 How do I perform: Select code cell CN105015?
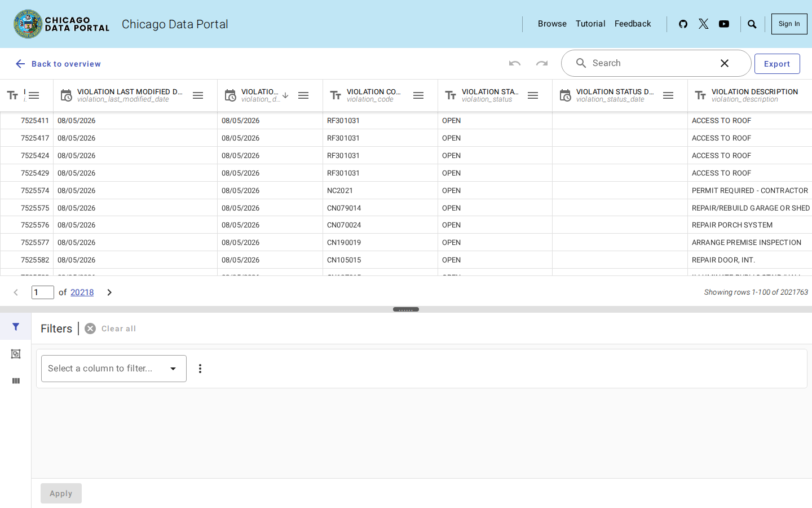point(380,260)
